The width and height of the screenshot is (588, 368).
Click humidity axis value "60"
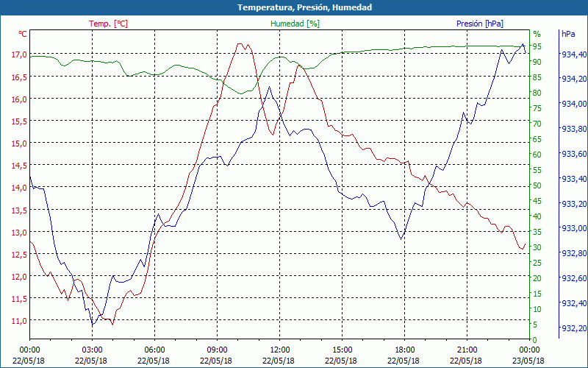pos(537,155)
